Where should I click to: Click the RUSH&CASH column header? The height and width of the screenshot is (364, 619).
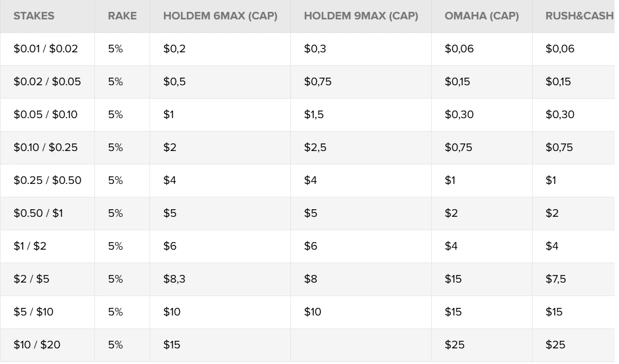579,16
